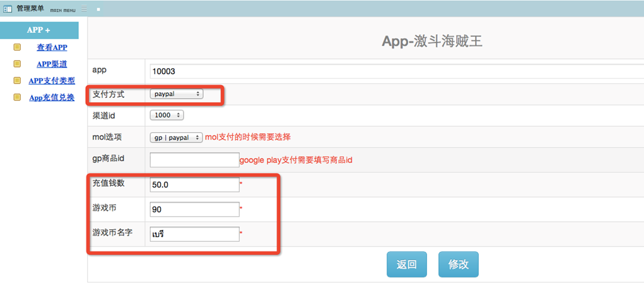Click the empty gp商品id input field
Image resolution: width=644 pixels, height=290 pixels.
coord(194,160)
